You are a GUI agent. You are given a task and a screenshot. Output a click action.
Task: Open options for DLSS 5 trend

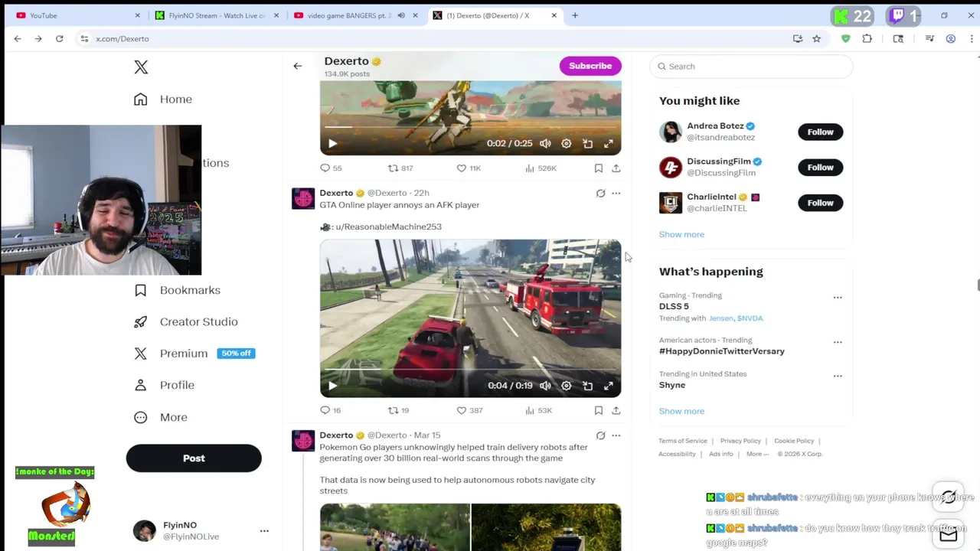[x=838, y=298]
